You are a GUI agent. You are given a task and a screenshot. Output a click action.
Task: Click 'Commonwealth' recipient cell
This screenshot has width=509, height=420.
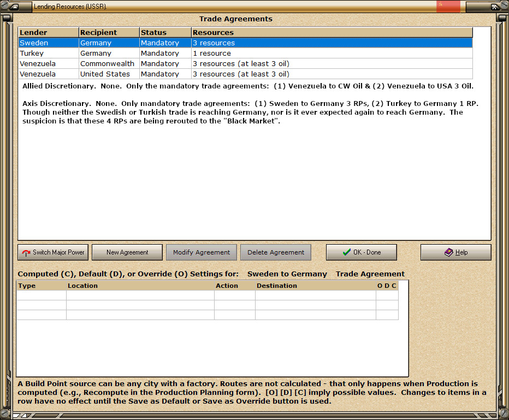pyautogui.click(x=109, y=63)
